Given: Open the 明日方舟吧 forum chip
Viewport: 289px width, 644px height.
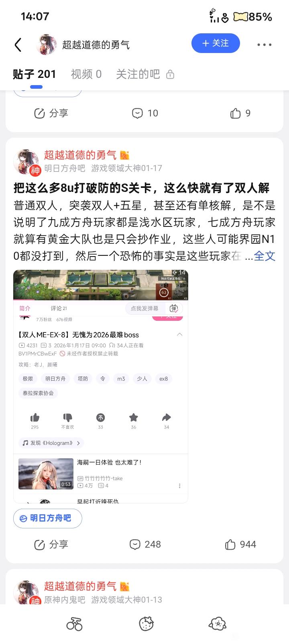Looking at the screenshot, I should (x=48, y=518).
